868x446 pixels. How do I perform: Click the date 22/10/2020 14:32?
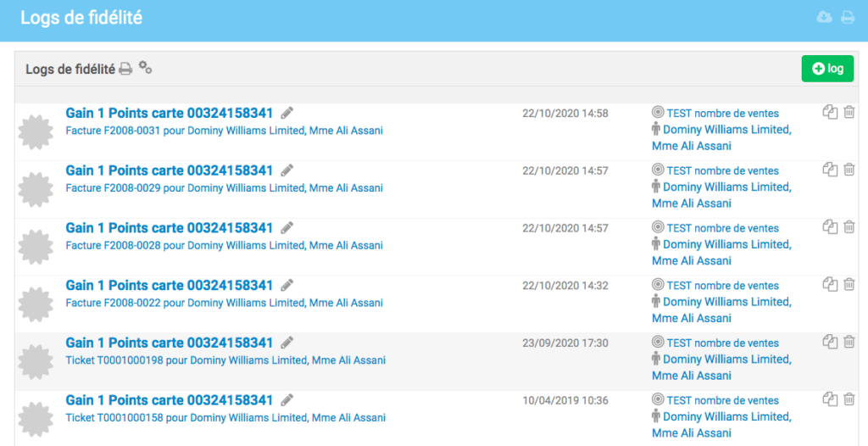[565, 286]
